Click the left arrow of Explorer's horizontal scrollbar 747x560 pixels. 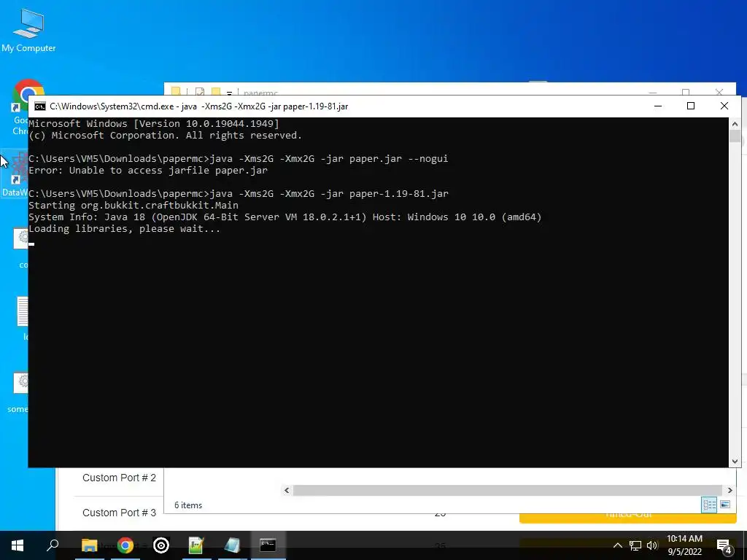point(287,490)
